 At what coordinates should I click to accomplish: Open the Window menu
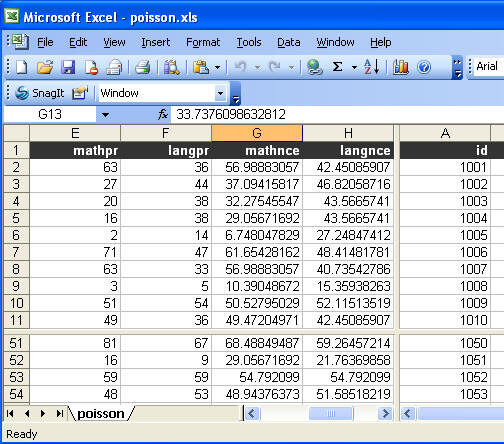tap(335, 42)
